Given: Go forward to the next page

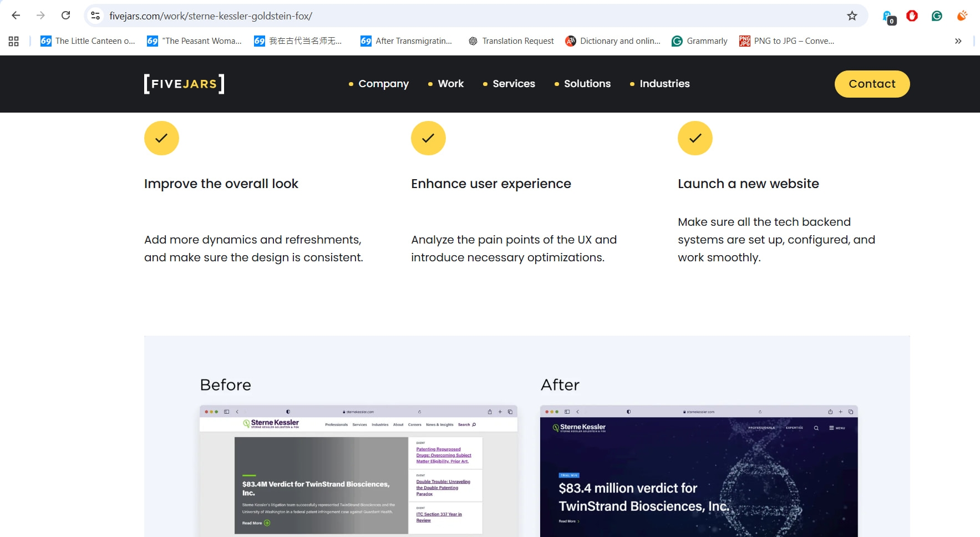Looking at the screenshot, I should (40, 16).
